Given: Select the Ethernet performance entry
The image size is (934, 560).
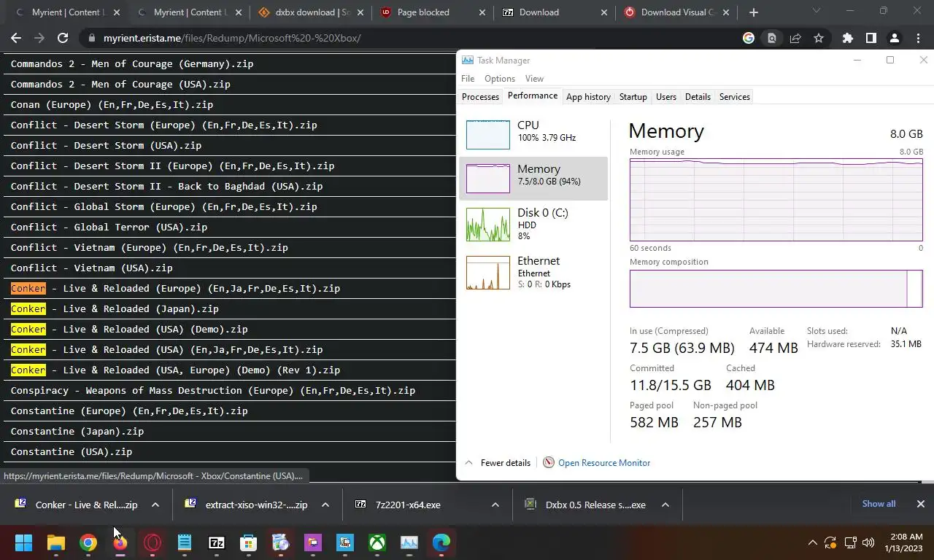Looking at the screenshot, I should (x=533, y=272).
